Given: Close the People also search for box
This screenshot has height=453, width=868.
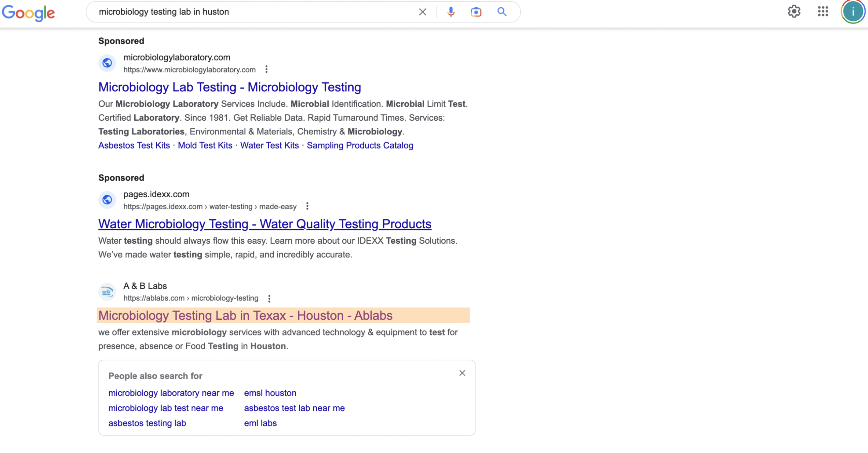Looking at the screenshot, I should [x=462, y=374].
